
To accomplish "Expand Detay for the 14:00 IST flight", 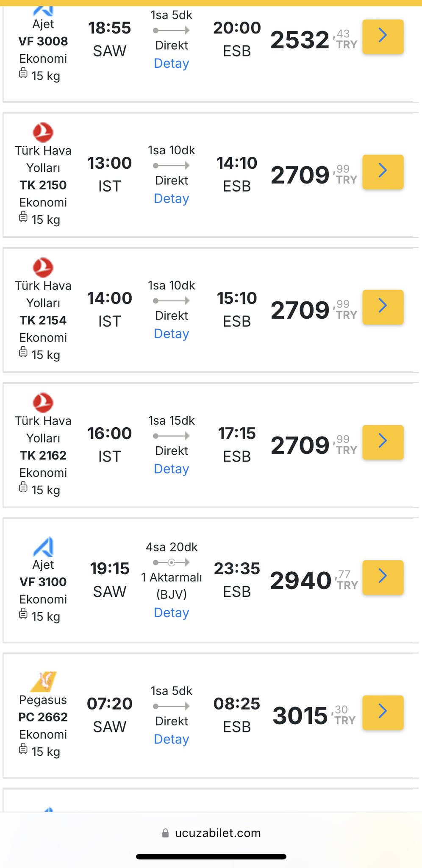I will 171,334.
